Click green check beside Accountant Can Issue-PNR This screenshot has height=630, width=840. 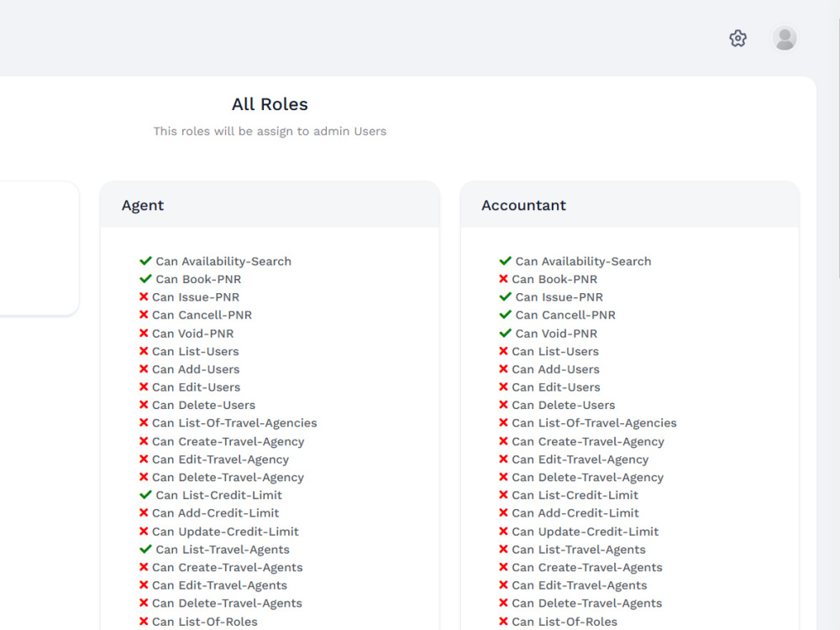pyautogui.click(x=505, y=297)
